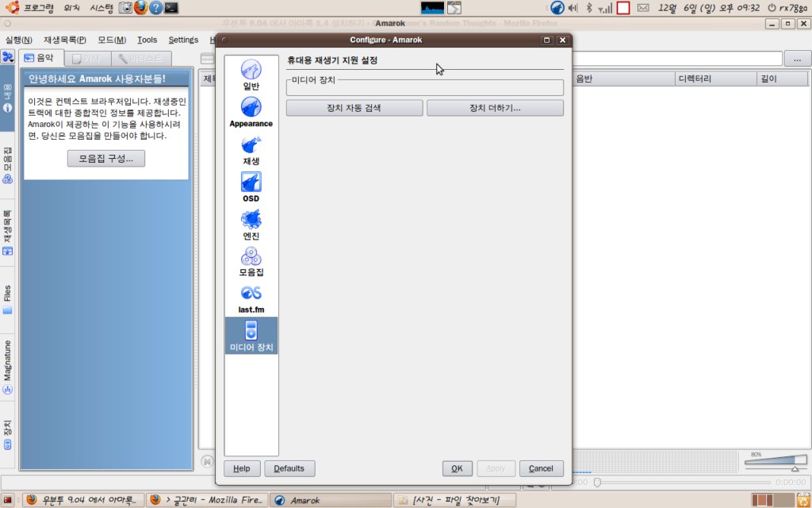
Task: Open the Settings menu in Amarok
Action: (183, 40)
